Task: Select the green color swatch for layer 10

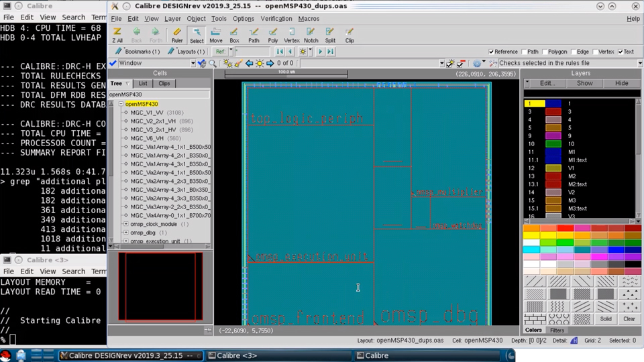Action: click(553, 144)
